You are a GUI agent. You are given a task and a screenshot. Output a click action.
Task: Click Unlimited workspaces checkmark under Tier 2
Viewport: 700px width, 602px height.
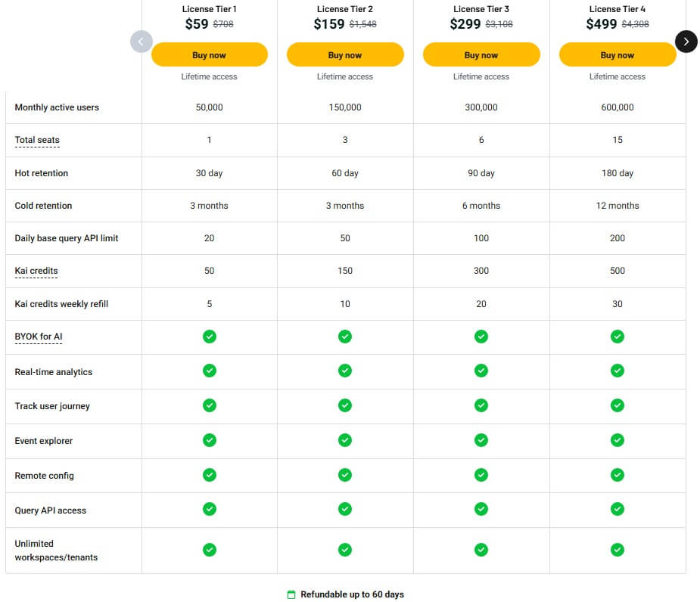(x=345, y=550)
